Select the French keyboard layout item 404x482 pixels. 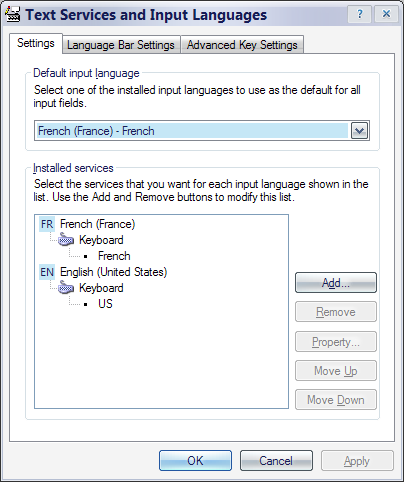(x=114, y=256)
